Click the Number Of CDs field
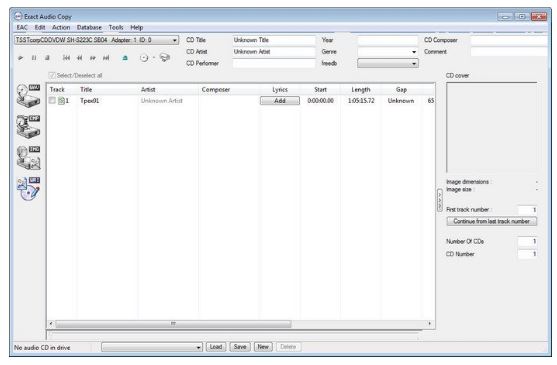 527,241
